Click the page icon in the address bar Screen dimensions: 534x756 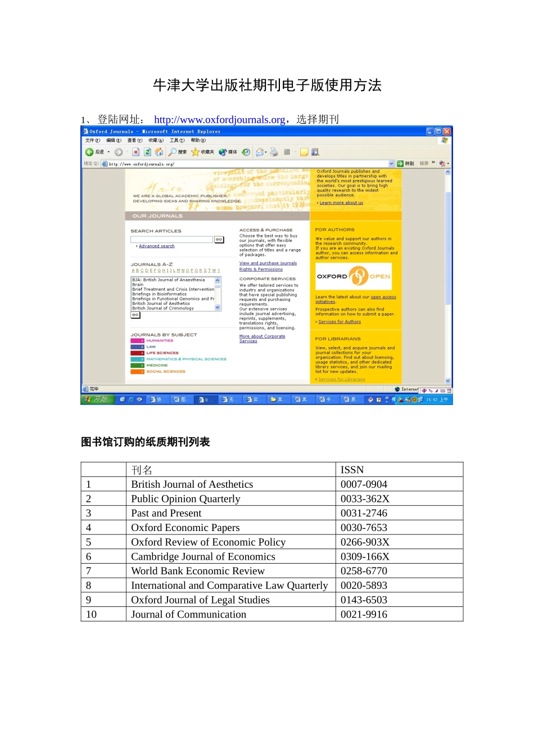click(105, 164)
